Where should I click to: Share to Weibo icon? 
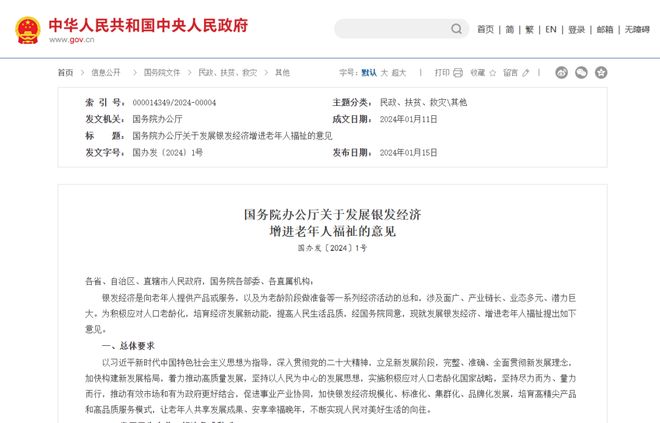pos(562,72)
